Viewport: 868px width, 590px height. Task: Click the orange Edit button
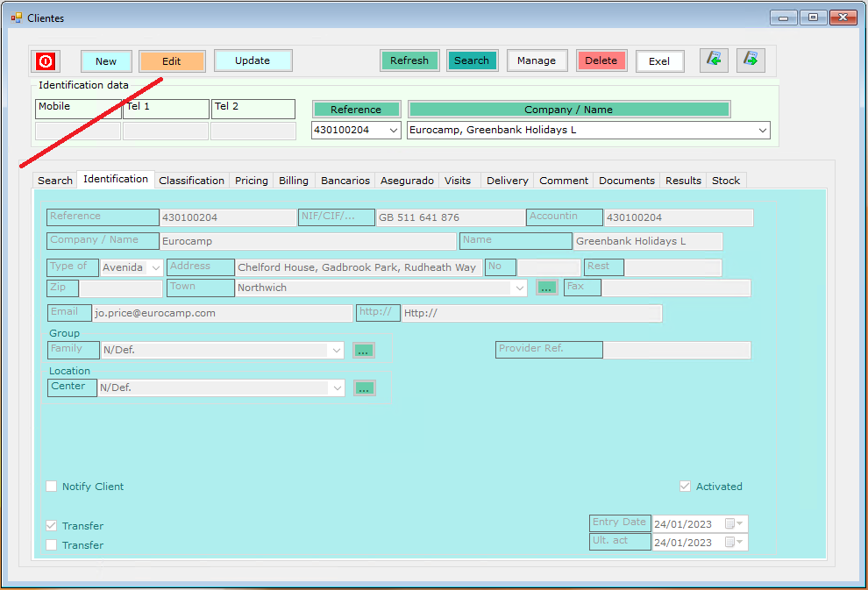pyautogui.click(x=172, y=60)
